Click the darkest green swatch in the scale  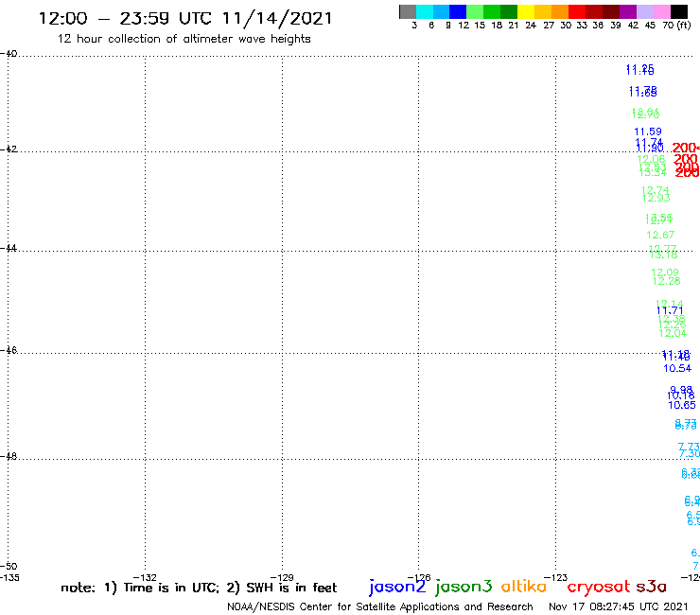(509, 11)
